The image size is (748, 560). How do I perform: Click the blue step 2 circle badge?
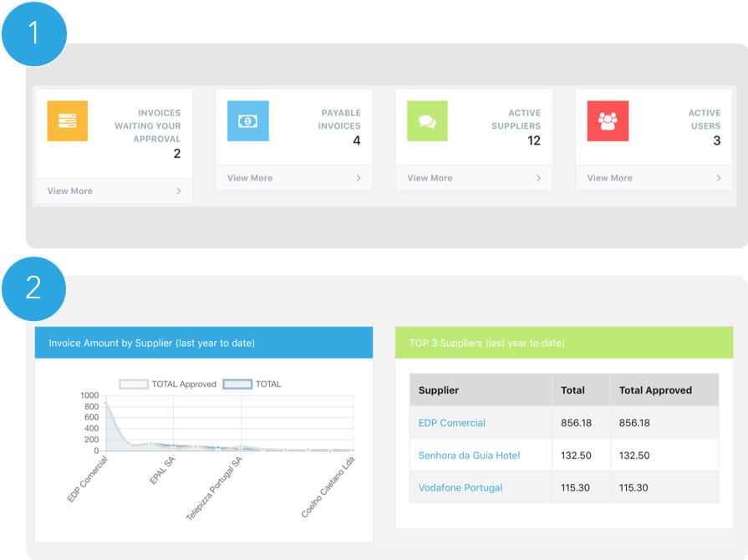click(33, 288)
